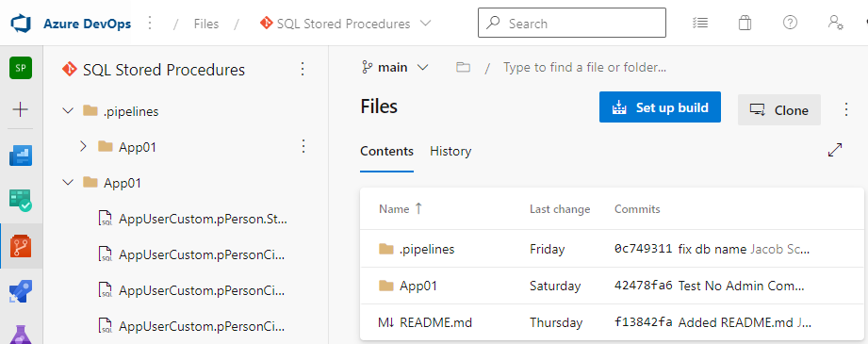Open more options next to SQL Stored Procedures title
Viewport: 868px width, 344px height.
(x=303, y=69)
